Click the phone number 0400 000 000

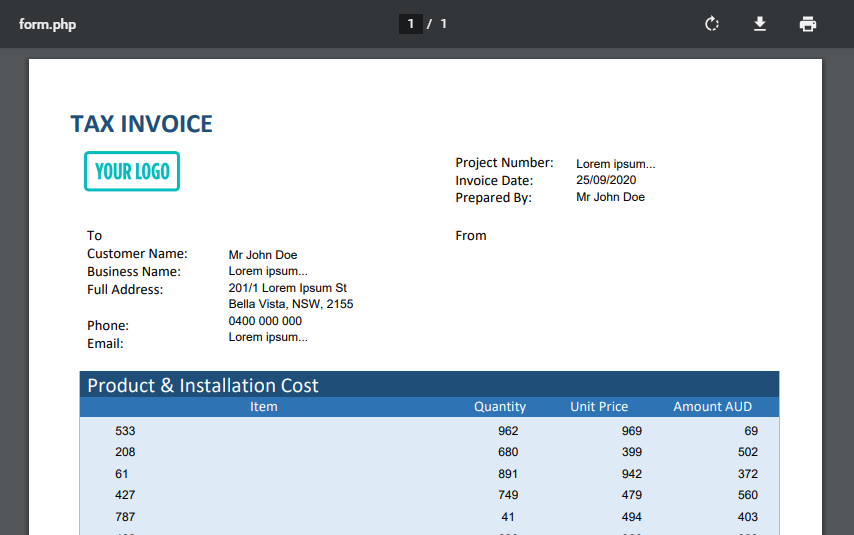265,321
